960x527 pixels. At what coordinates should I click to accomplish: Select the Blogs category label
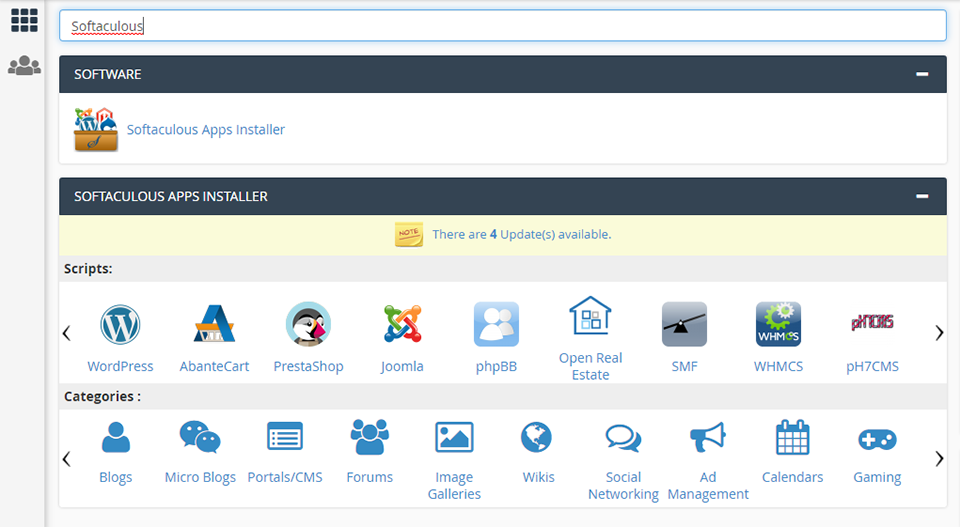click(x=116, y=477)
